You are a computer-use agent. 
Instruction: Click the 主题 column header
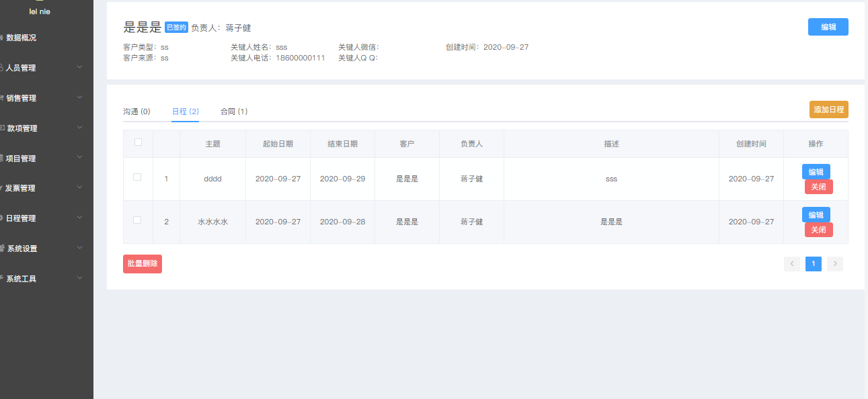click(212, 144)
